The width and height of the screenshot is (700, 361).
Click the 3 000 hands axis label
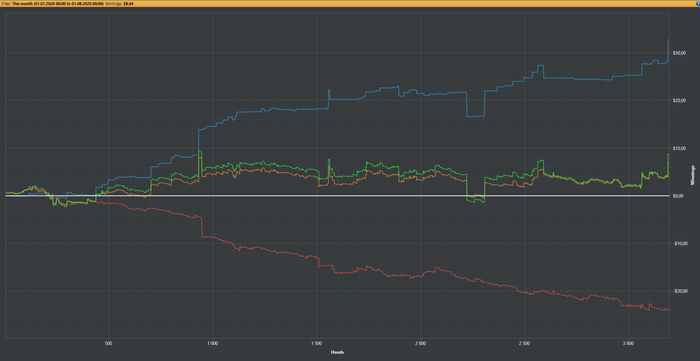[x=628, y=344]
